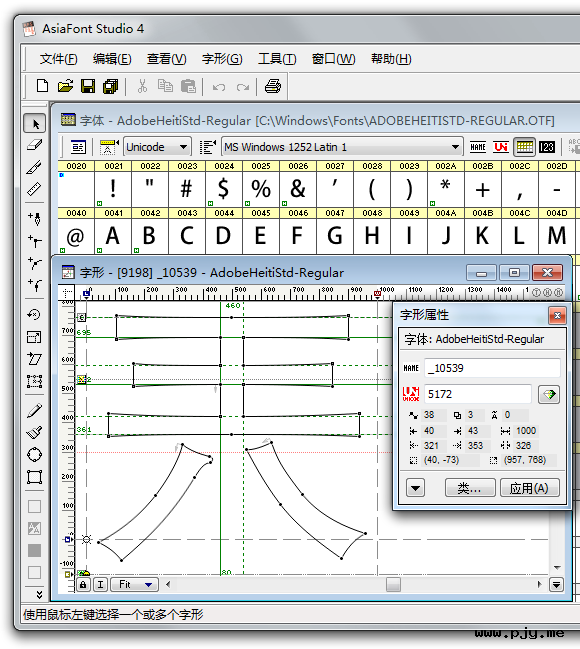Select the Scale transformation tool

(35, 337)
